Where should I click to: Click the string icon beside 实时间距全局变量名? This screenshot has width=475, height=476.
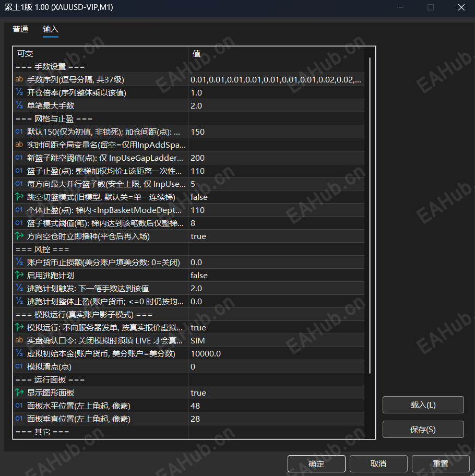[19, 145]
